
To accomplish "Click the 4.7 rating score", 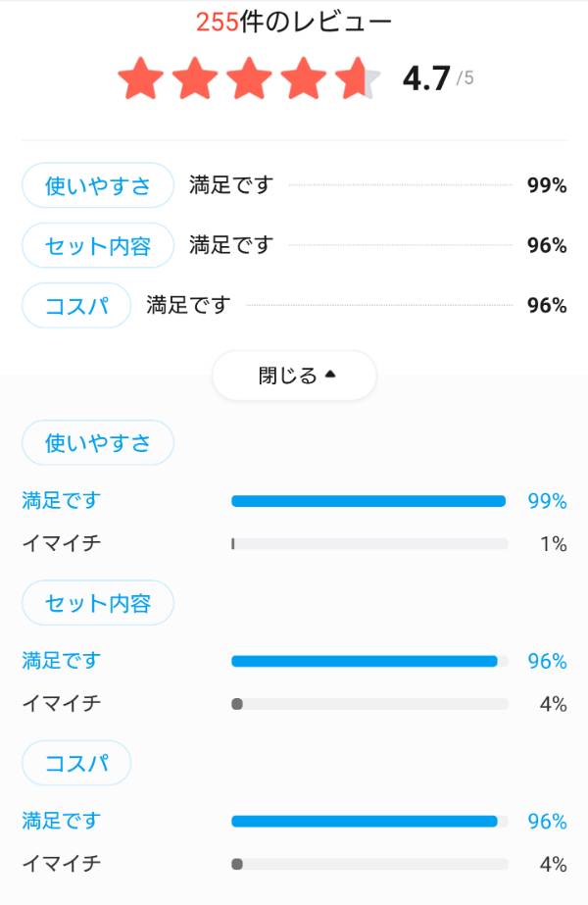I will (426, 78).
